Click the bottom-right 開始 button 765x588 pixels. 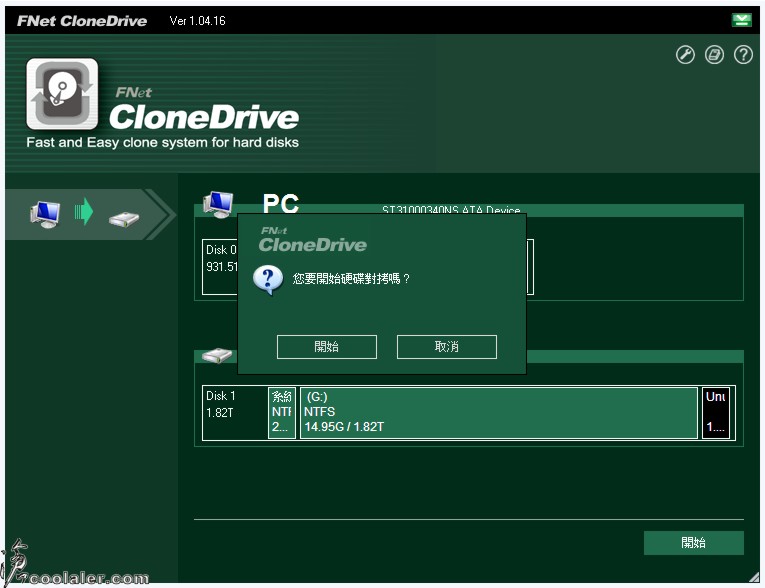click(693, 543)
